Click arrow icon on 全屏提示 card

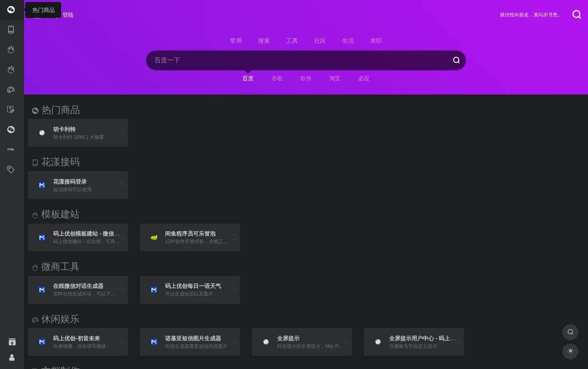(346, 341)
